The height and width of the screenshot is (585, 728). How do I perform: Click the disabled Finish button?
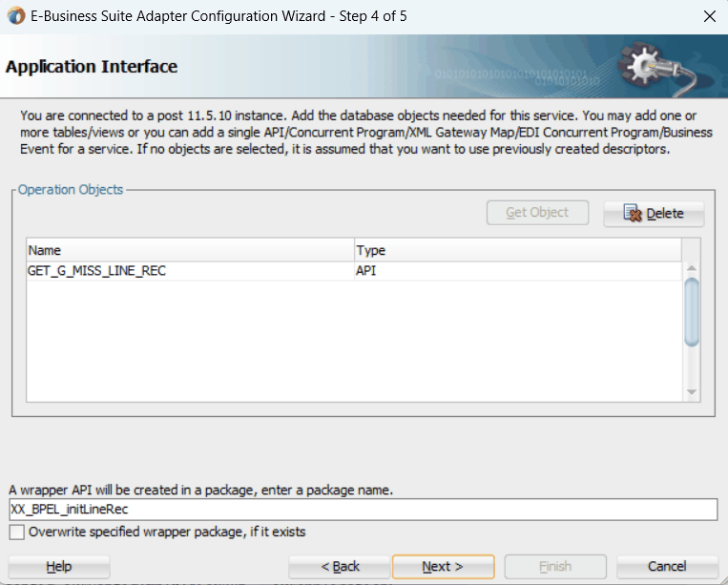point(555,567)
